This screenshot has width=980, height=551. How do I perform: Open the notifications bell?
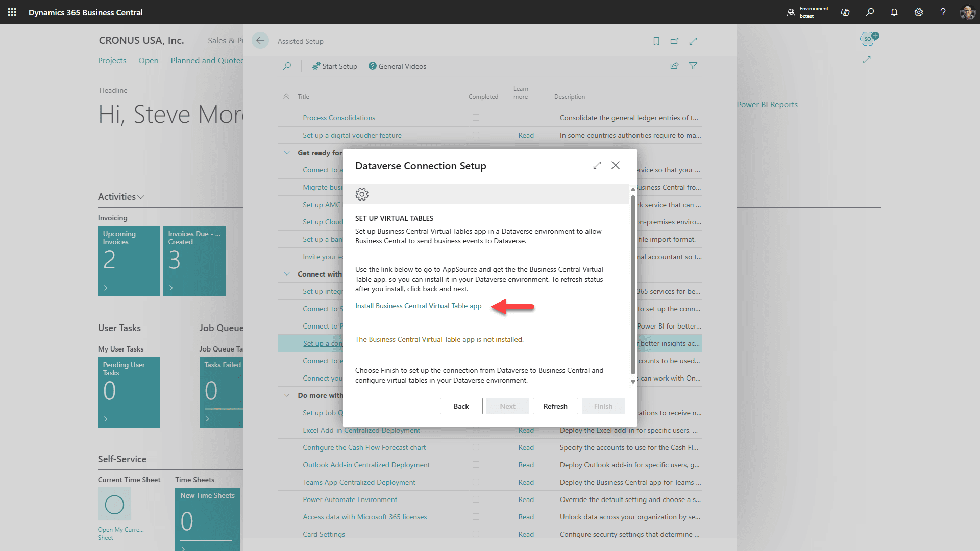[894, 12]
